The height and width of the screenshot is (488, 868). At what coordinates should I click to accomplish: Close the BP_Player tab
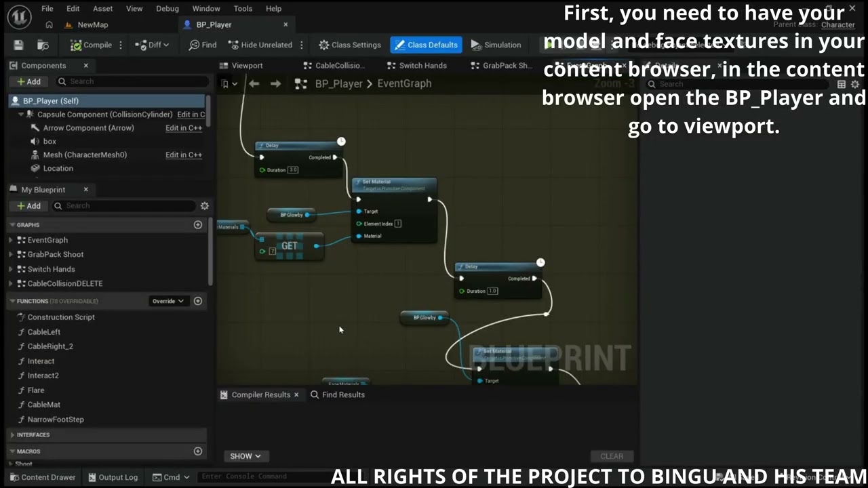coord(285,24)
